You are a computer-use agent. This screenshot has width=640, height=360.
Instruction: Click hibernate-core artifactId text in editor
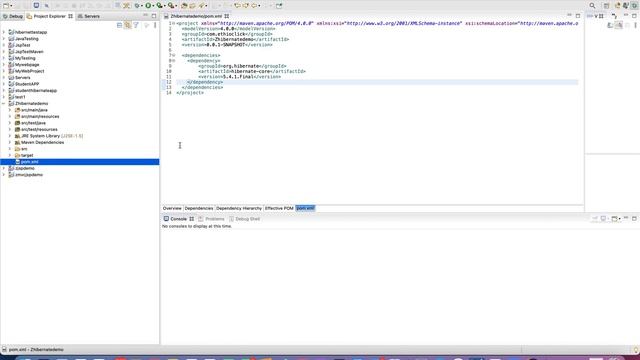click(x=251, y=71)
